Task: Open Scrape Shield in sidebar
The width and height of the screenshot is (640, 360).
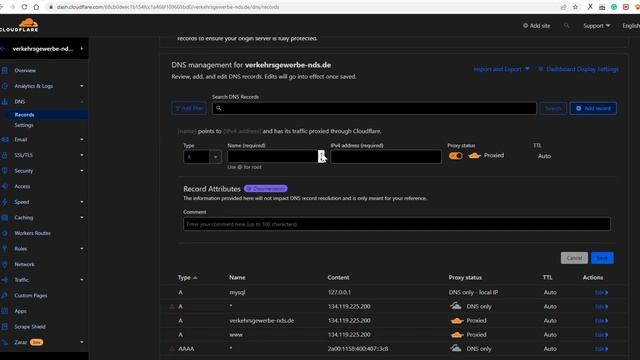Action: tap(30, 327)
